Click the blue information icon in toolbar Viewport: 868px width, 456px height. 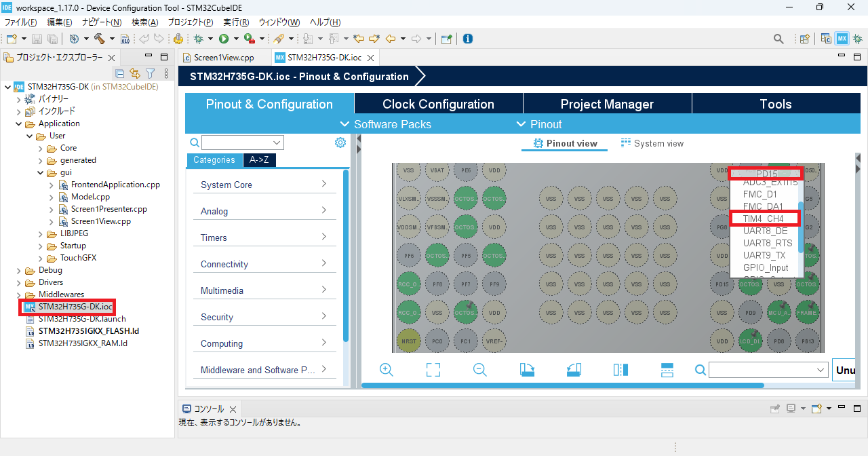pos(467,39)
